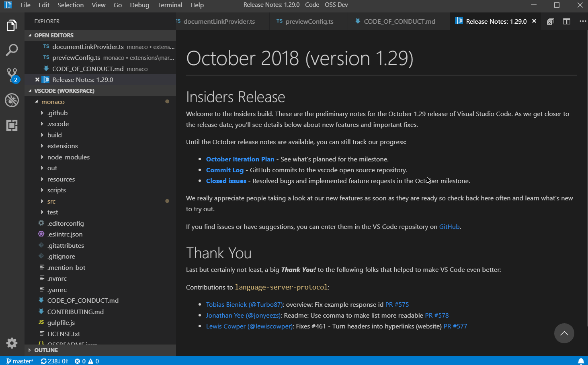Click the master branch indicator in the status bar
The height and width of the screenshot is (365, 588).
20,361
